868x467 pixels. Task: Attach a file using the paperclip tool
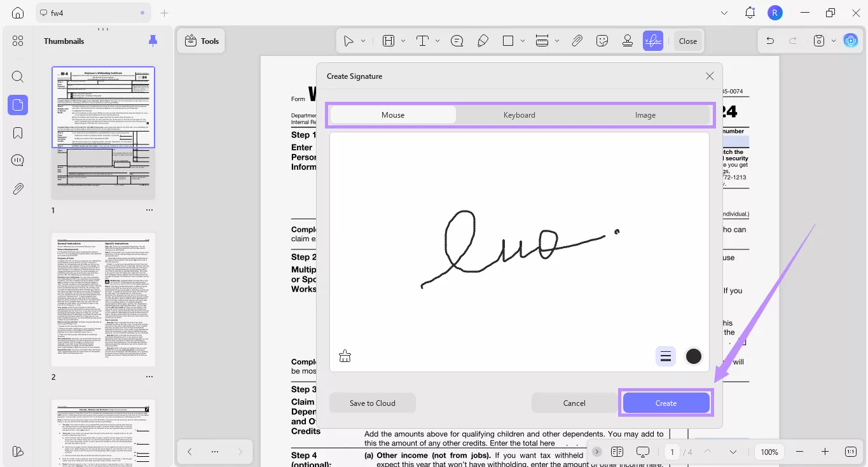pos(577,40)
